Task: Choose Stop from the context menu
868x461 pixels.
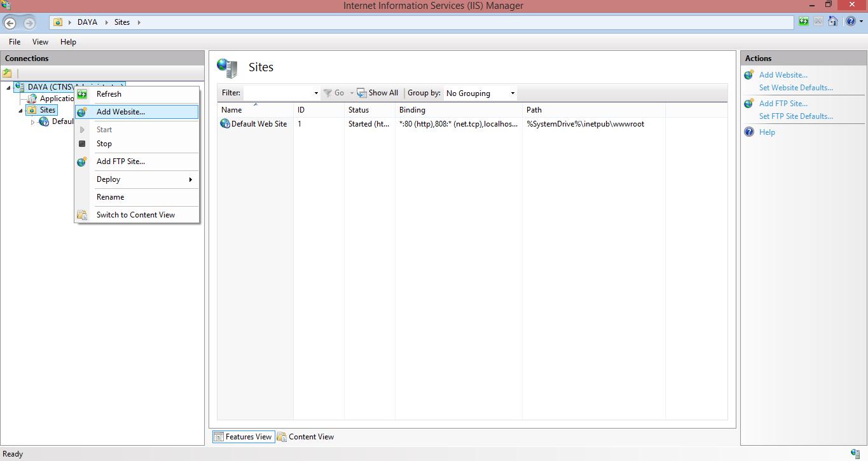Action: click(x=137, y=144)
